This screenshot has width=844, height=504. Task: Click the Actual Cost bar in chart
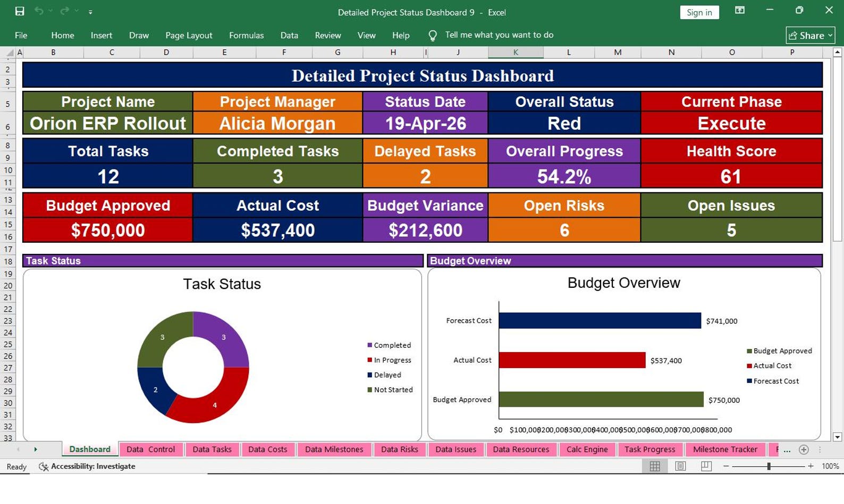[x=572, y=360]
